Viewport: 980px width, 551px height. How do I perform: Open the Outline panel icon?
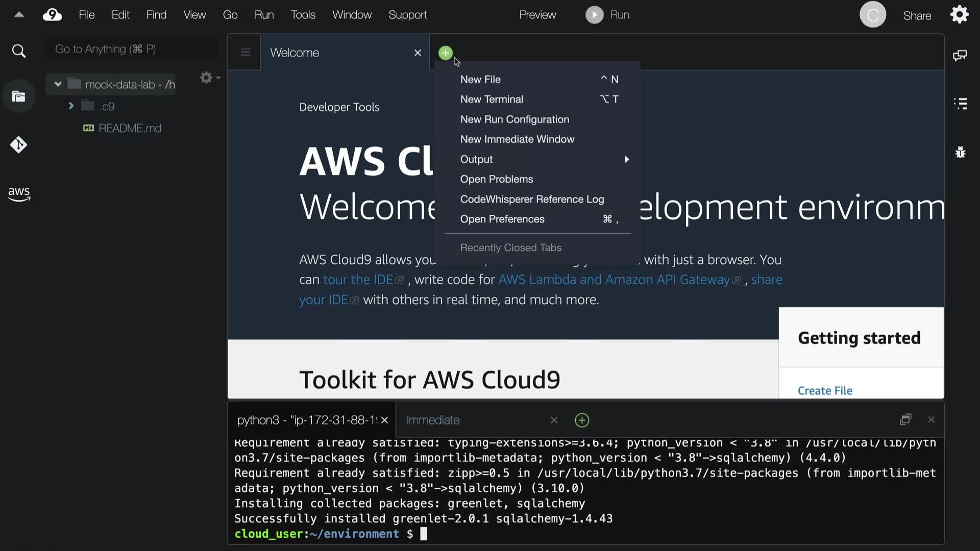[960, 104]
